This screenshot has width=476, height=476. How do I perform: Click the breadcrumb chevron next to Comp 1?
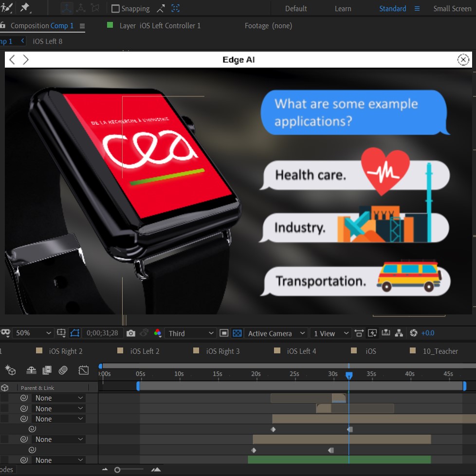[22, 40]
